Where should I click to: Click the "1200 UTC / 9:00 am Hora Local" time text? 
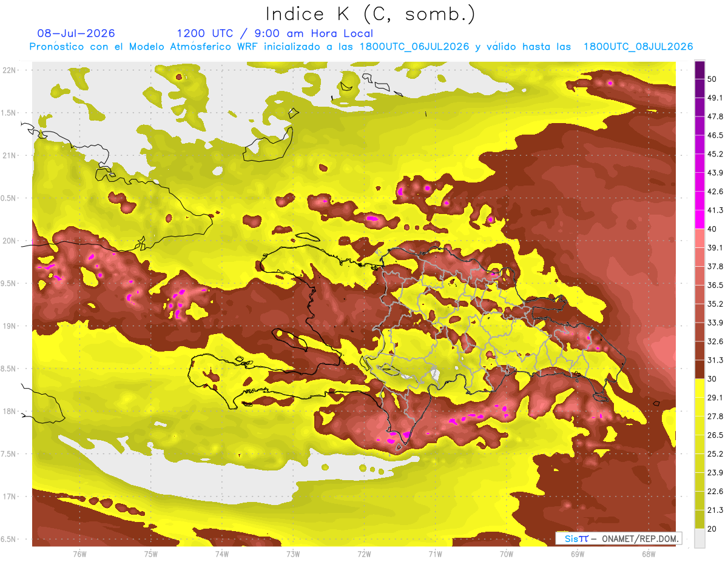275,33
